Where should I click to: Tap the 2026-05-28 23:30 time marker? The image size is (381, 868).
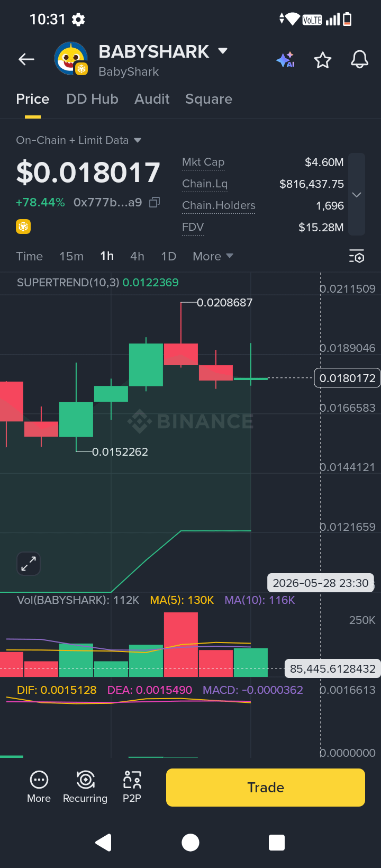pos(321,583)
